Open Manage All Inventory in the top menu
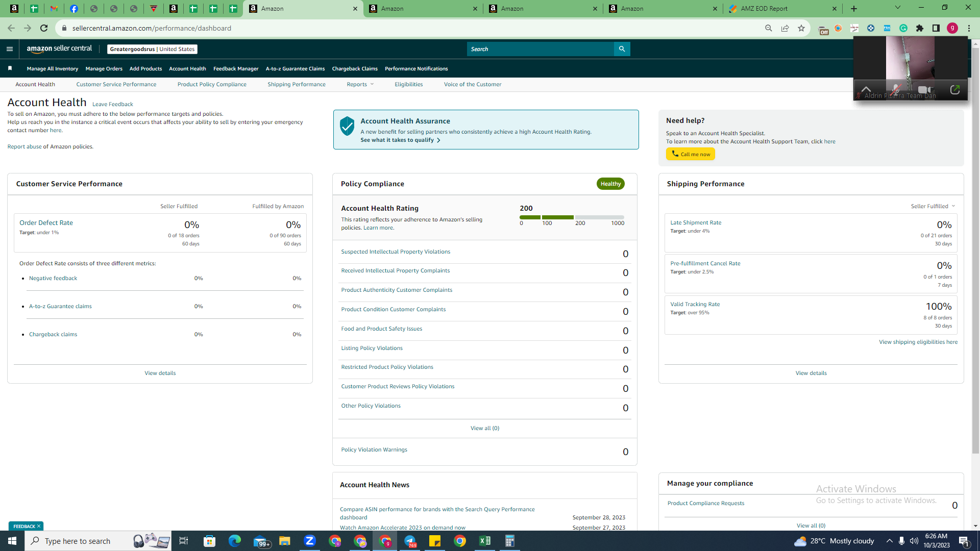 (x=53, y=68)
